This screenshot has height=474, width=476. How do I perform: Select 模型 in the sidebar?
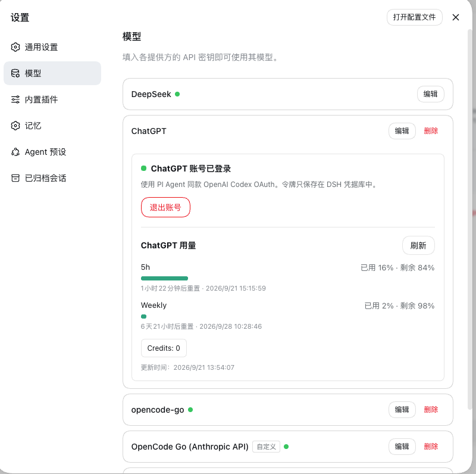[x=52, y=73]
